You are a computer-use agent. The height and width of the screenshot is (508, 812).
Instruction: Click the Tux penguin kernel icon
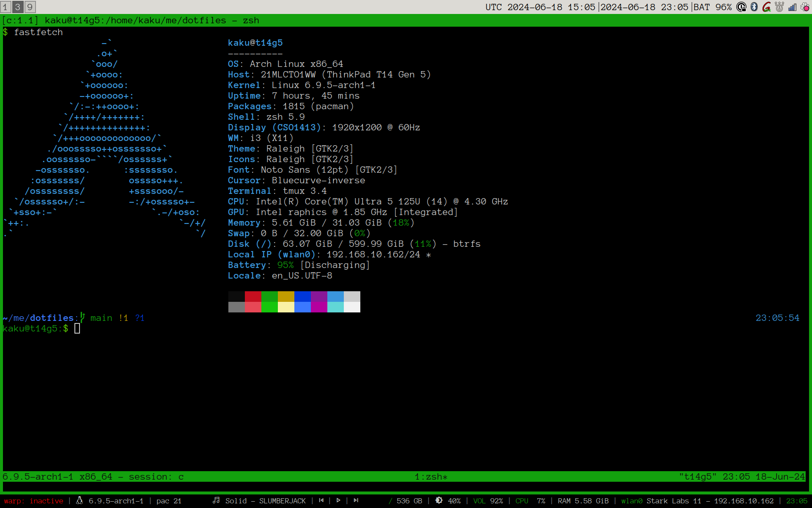click(79, 500)
